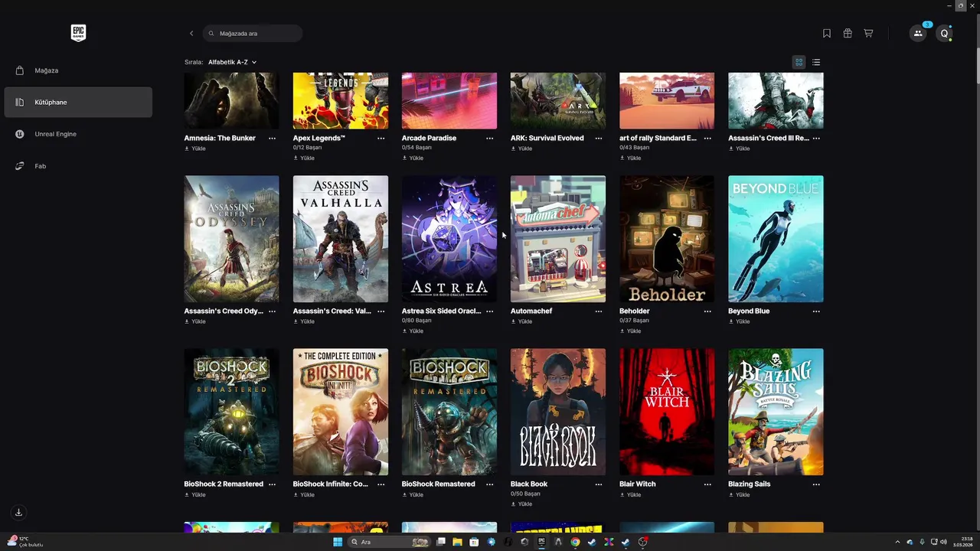This screenshot has width=980, height=551.
Task: Open File Explorer from taskbar
Action: point(457,542)
